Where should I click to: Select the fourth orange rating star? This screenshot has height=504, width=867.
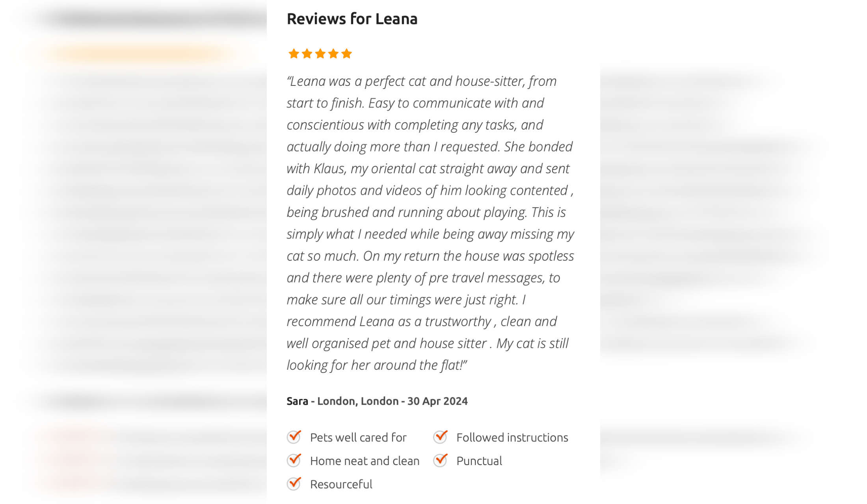[333, 54]
